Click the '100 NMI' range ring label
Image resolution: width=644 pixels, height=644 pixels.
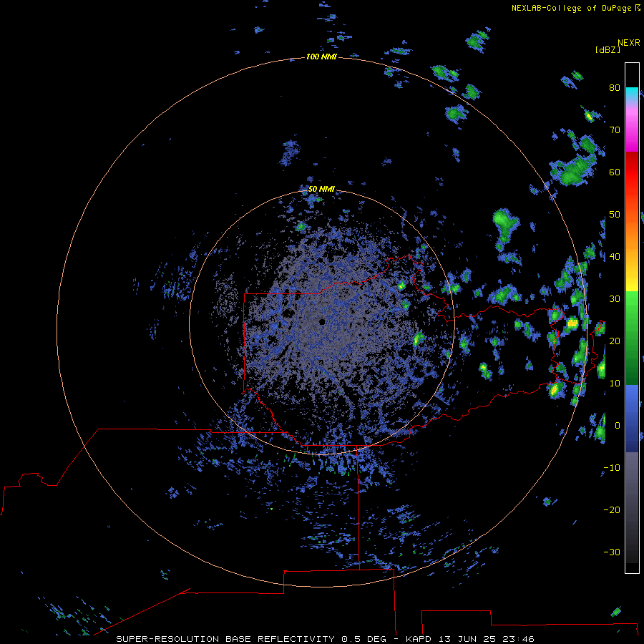pyautogui.click(x=321, y=57)
